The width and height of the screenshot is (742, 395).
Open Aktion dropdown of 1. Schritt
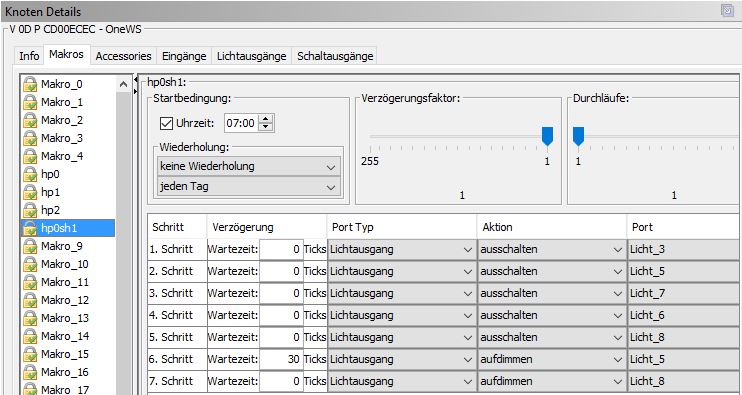tap(552, 249)
